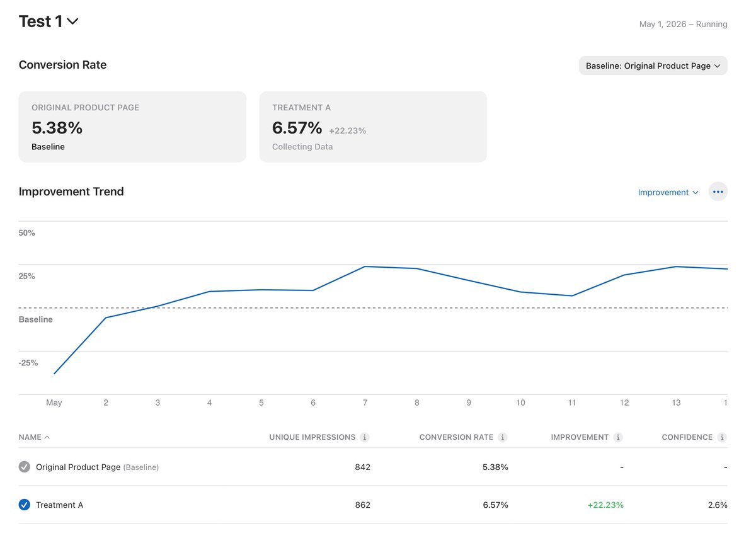The image size is (756, 538).
Task: Toggle the Treatment A checkmark
Action: coord(25,505)
